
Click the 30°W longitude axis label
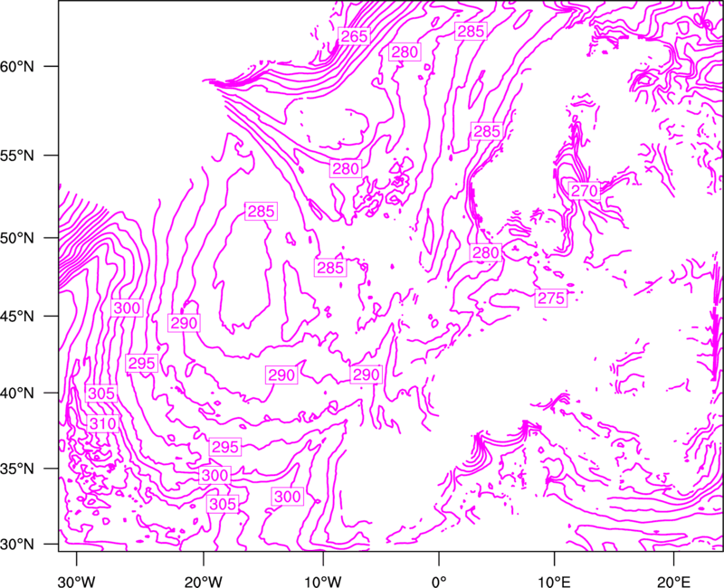pos(77,582)
